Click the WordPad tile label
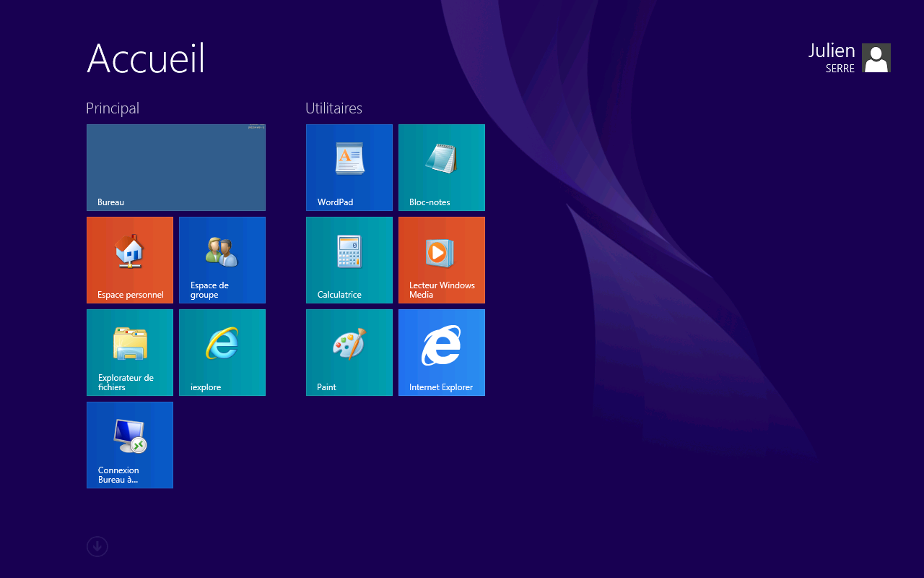The width and height of the screenshot is (924, 578). coord(335,202)
